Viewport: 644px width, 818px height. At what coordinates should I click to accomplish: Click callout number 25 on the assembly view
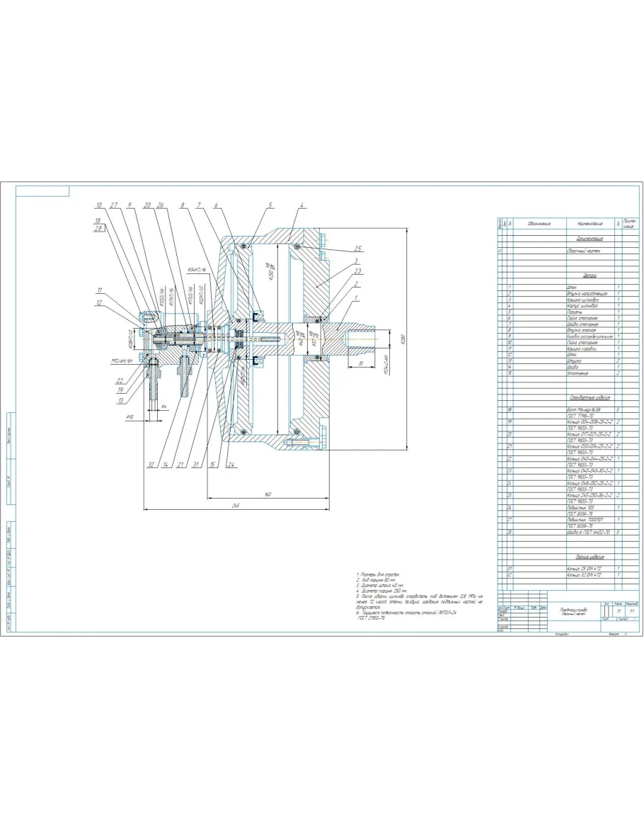359,249
